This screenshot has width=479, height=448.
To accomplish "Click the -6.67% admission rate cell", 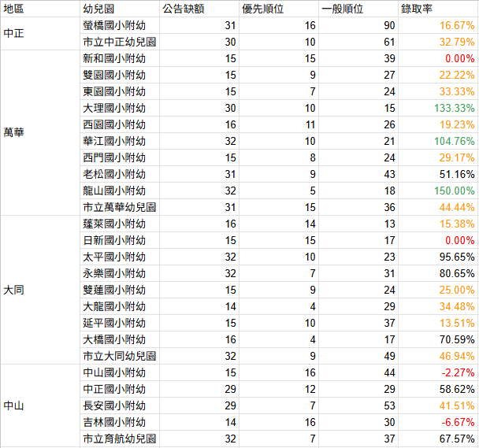I will pos(438,422).
